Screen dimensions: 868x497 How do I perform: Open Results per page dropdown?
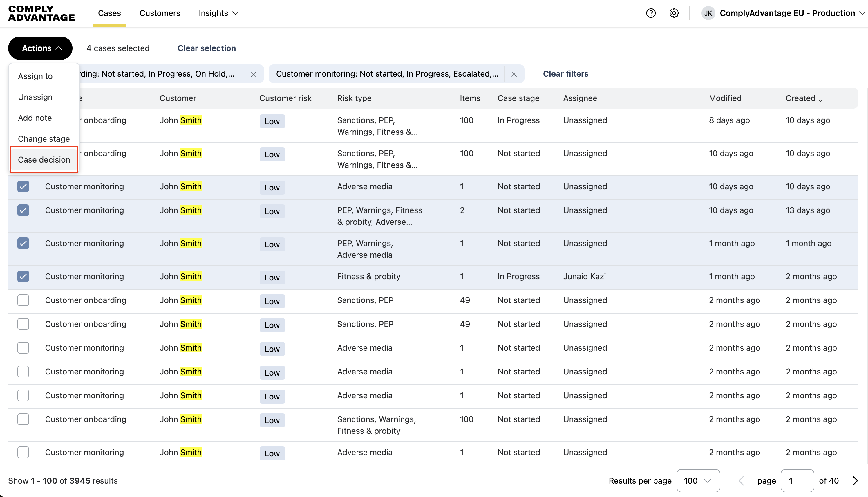click(x=698, y=481)
